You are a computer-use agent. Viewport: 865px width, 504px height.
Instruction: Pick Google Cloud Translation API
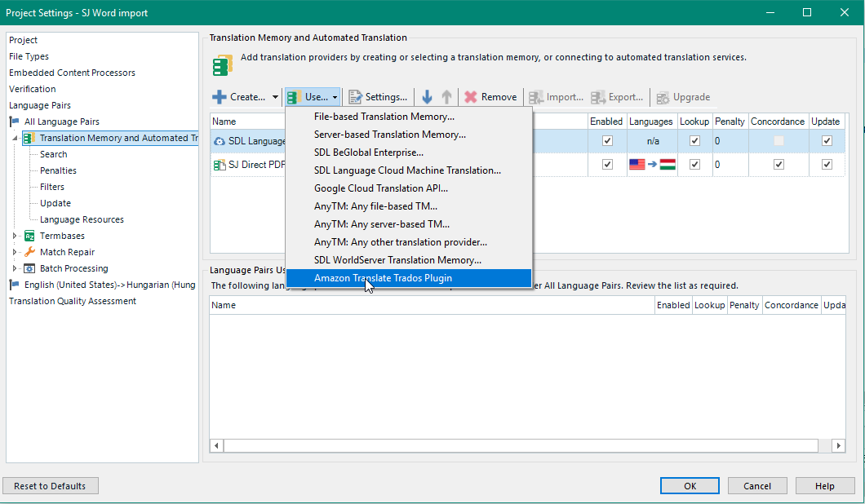point(409,188)
